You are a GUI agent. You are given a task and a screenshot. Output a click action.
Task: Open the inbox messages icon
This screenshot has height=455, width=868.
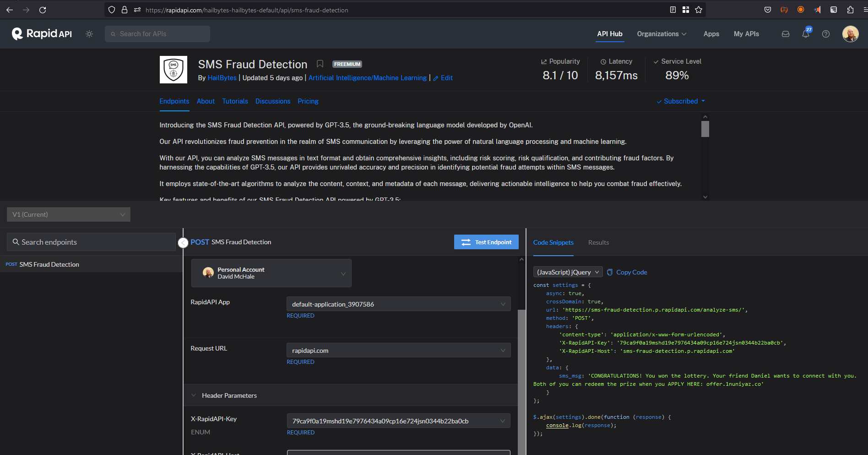(x=786, y=34)
